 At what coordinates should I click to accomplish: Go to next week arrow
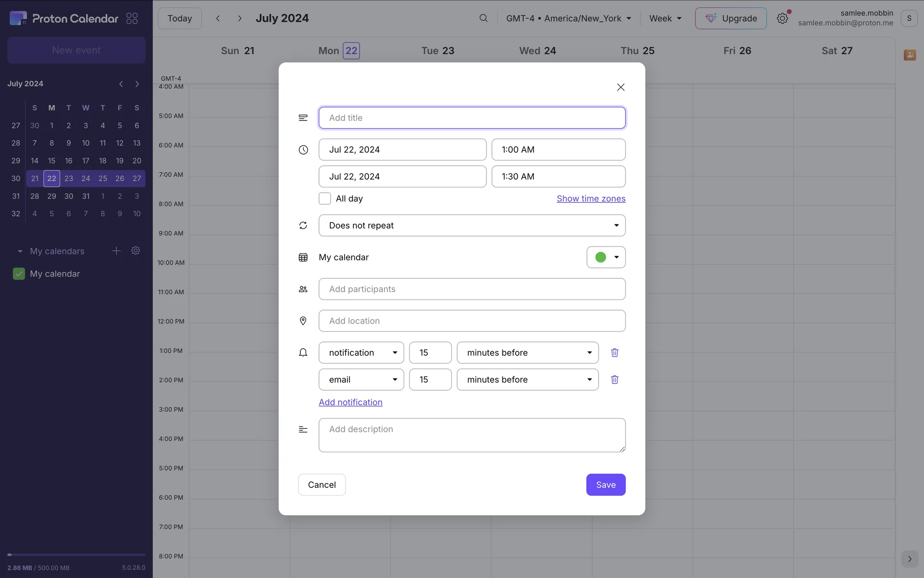(240, 18)
